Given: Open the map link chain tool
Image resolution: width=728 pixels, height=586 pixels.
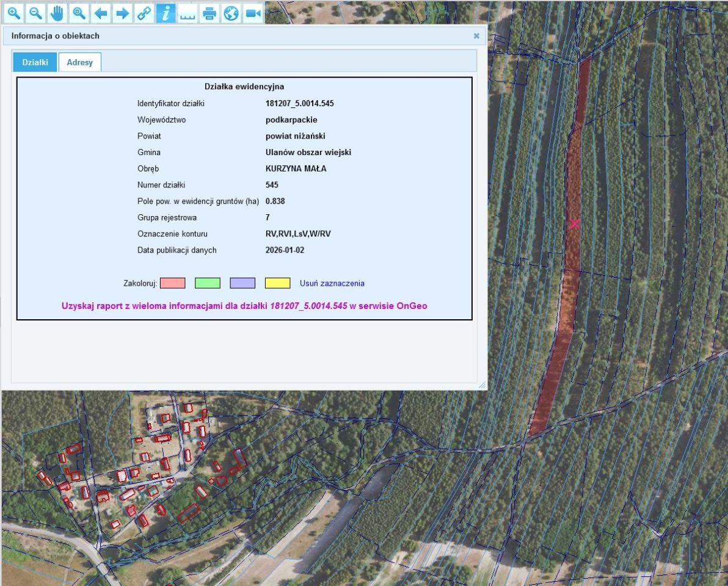Looking at the screenshot, I should pos(144,13).
